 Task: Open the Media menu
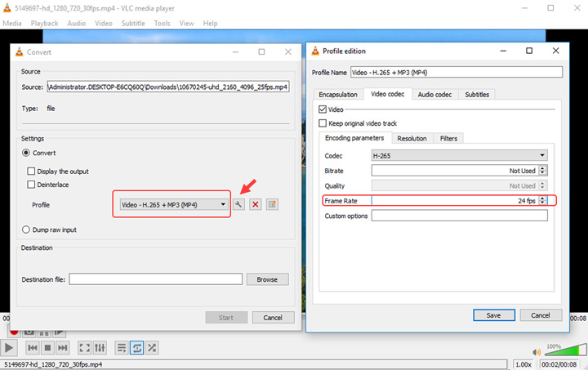[12, 23]
